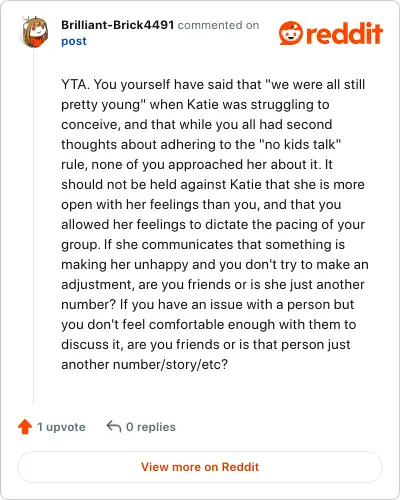400x500 pixels.
Task: Click the orange "reddit" wordmark
Action: point(344,33)
